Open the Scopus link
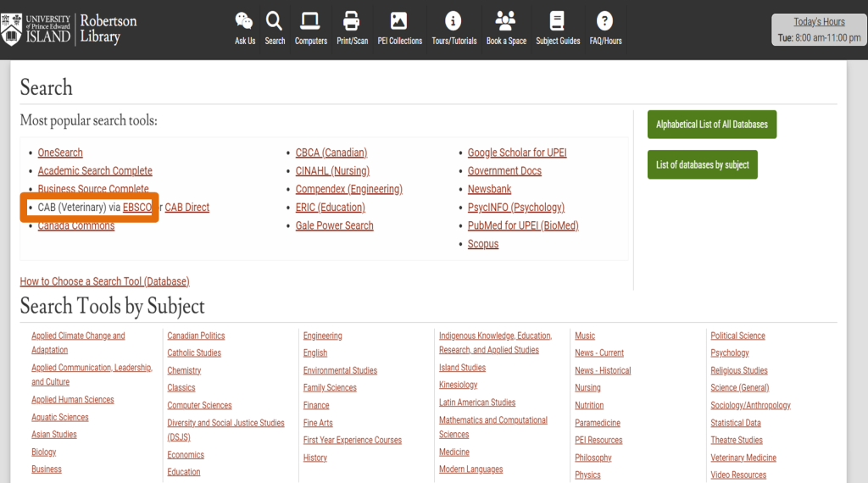 pyautogui.click(x=482, y=244)
